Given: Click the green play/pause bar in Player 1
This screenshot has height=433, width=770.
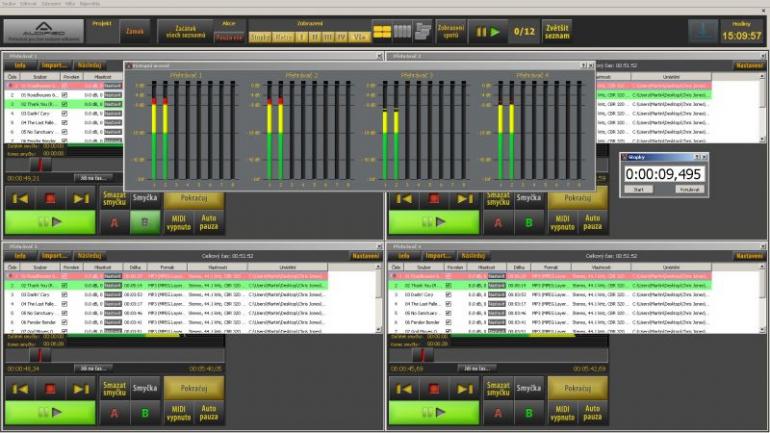Looking at the screenshot, I should point(50,222).
